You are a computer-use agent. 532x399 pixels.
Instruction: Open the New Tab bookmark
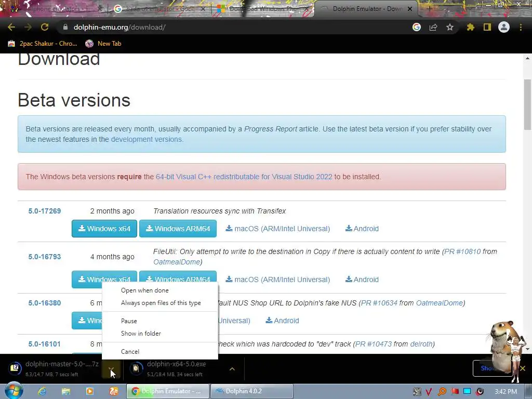coord(103,44)
